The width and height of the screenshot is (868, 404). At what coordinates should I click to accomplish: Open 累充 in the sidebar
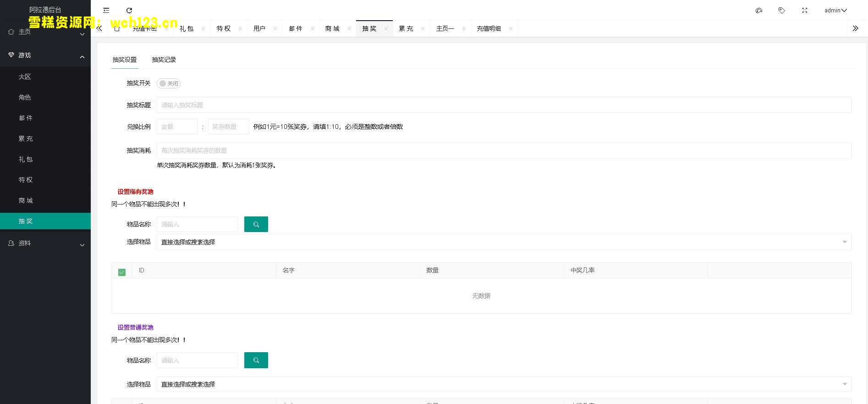(x=45, y=138)
